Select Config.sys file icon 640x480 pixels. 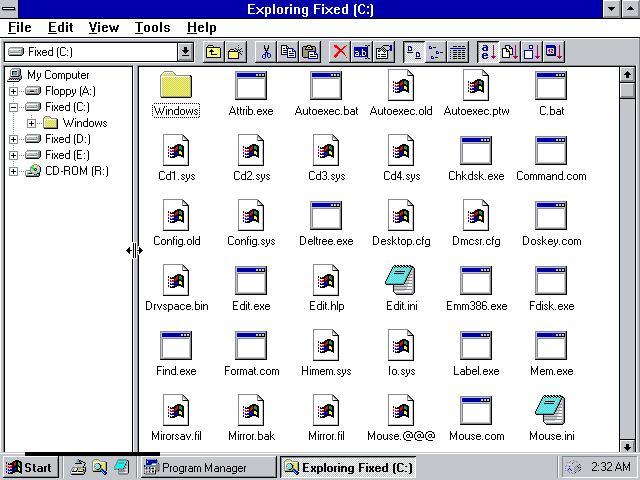click(x=251, y=215)
